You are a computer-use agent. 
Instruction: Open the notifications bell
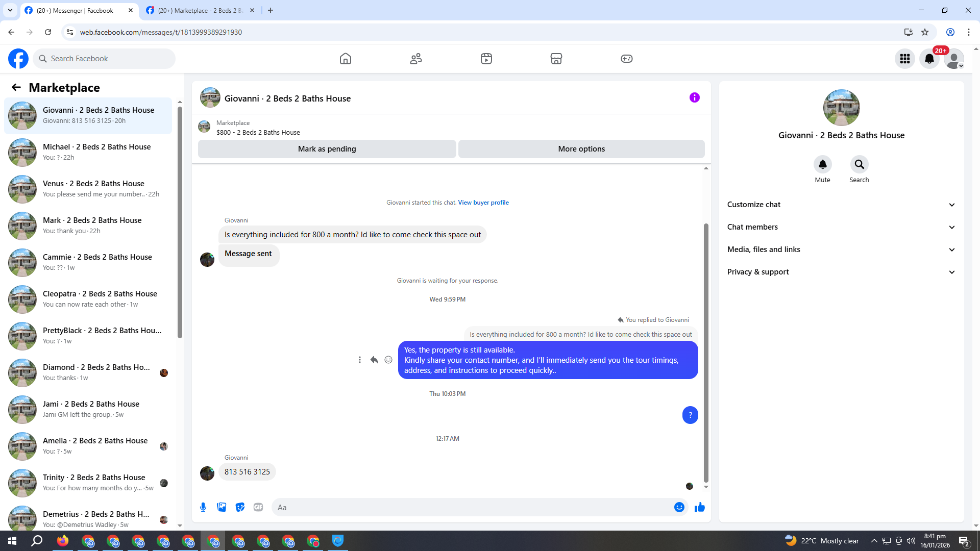coord(929,59)
